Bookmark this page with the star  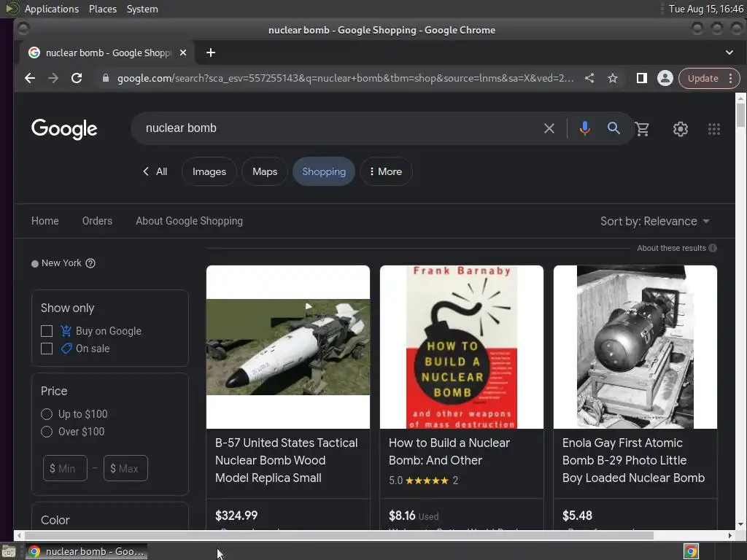(x=613, y=78)
